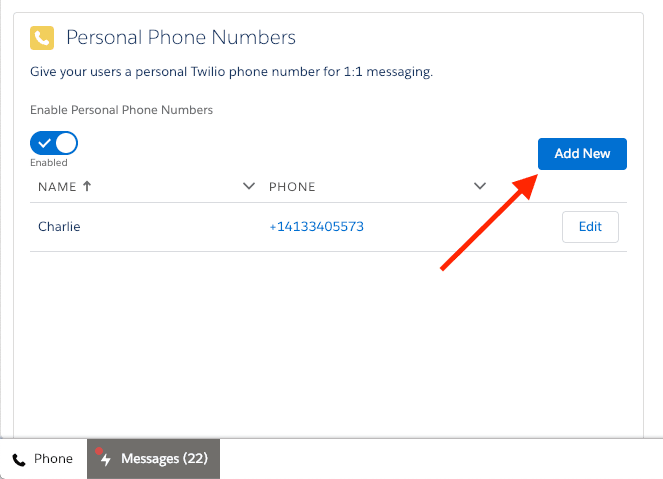Click the Enable Personal Phone Numbers label

(x=122, y=110)
